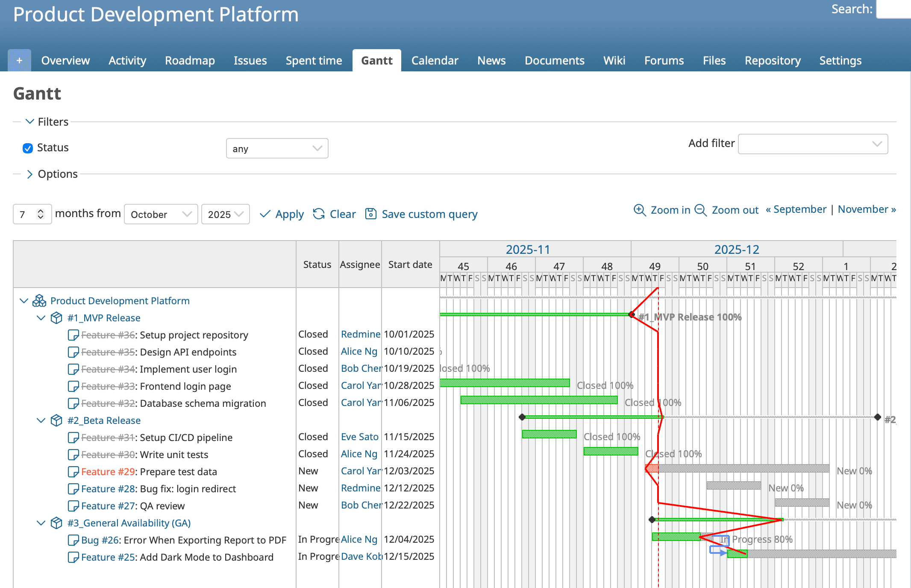
Task: Open the Issues tab
Action: [x=250, y=60]
